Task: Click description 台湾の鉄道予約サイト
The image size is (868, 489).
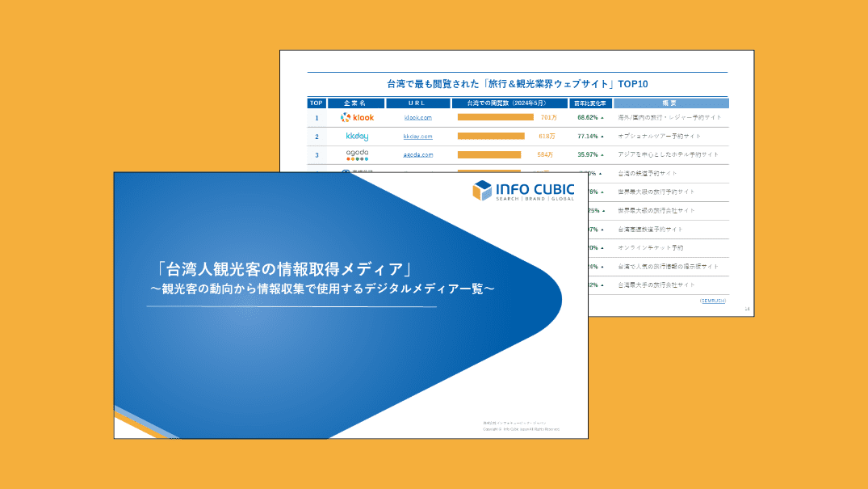Action: click(647, 174)
